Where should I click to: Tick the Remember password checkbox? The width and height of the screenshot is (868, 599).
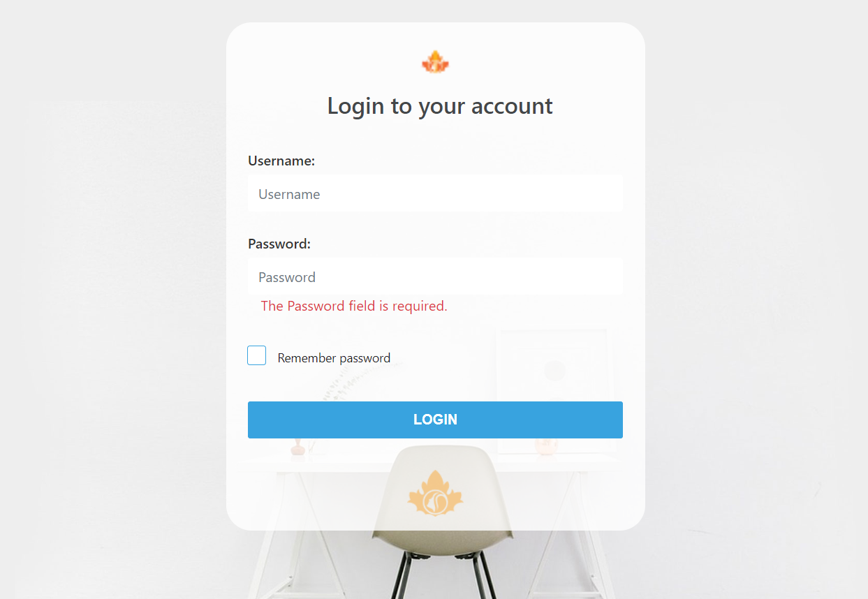tap(257, 355)
